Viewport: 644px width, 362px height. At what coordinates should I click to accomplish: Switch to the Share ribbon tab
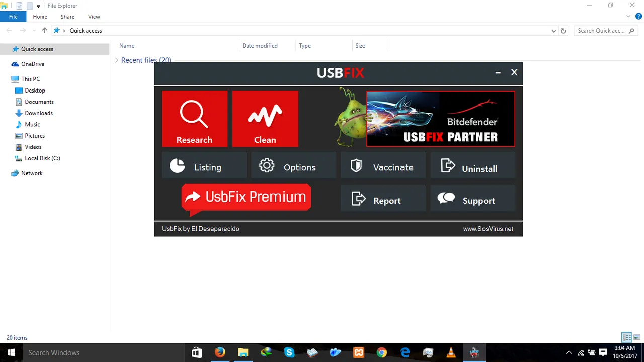click(x=67, y=17)
